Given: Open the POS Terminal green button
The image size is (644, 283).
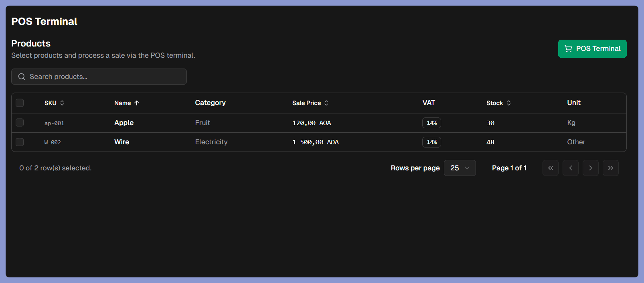Looking at the screenshot, I should tap(592, 49).
